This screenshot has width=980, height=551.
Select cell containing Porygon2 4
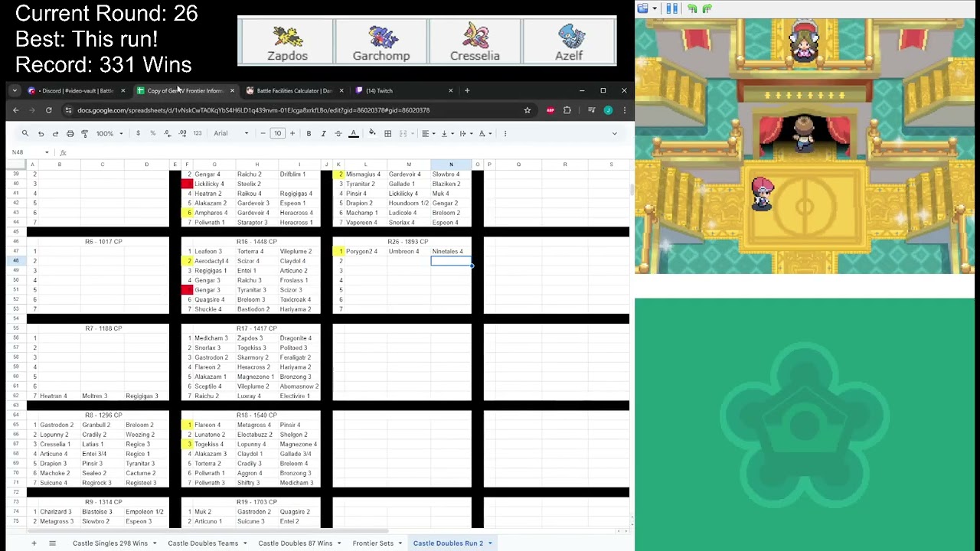pos(365,251)
